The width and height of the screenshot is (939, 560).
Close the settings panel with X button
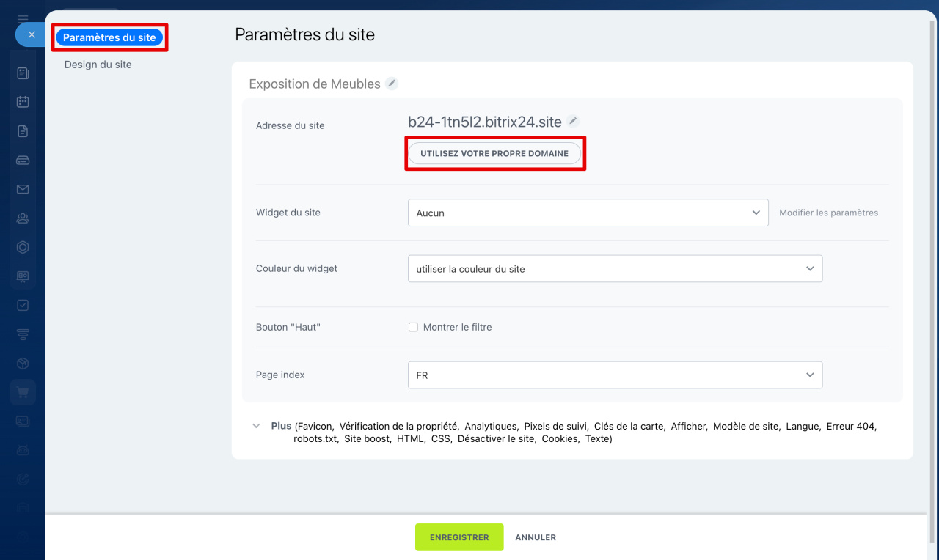click(x=31, y=34)
